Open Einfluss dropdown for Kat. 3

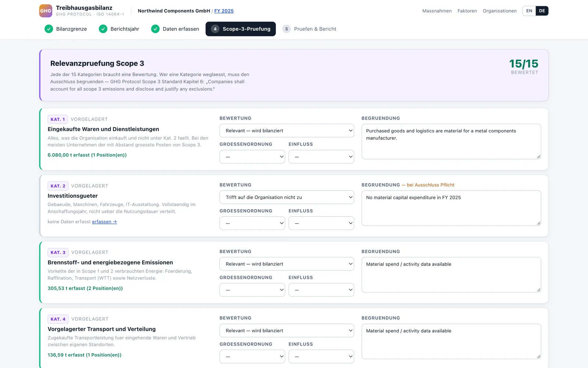(x=321, y=290)
